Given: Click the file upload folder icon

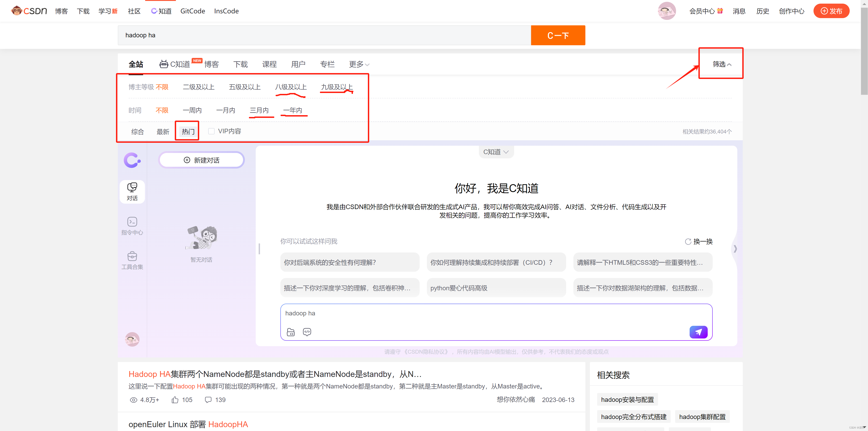Looking at the screenshot, I should point(291,332).
